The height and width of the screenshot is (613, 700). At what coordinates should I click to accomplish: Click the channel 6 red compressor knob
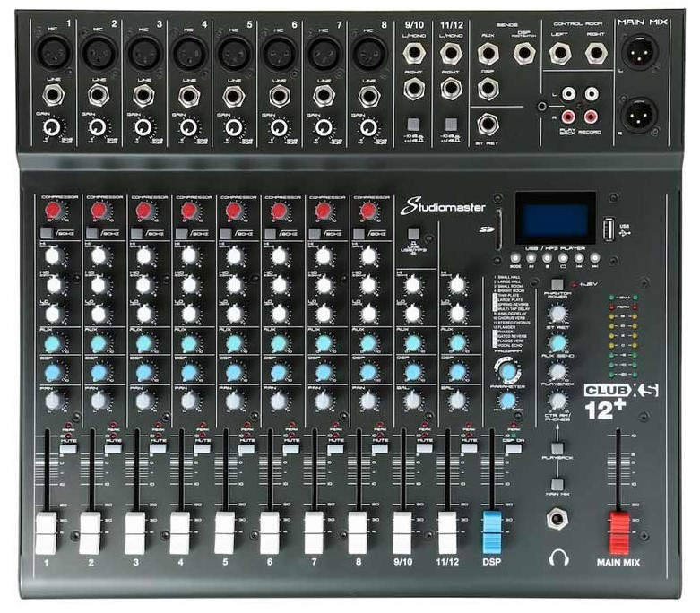pos(278,210)
